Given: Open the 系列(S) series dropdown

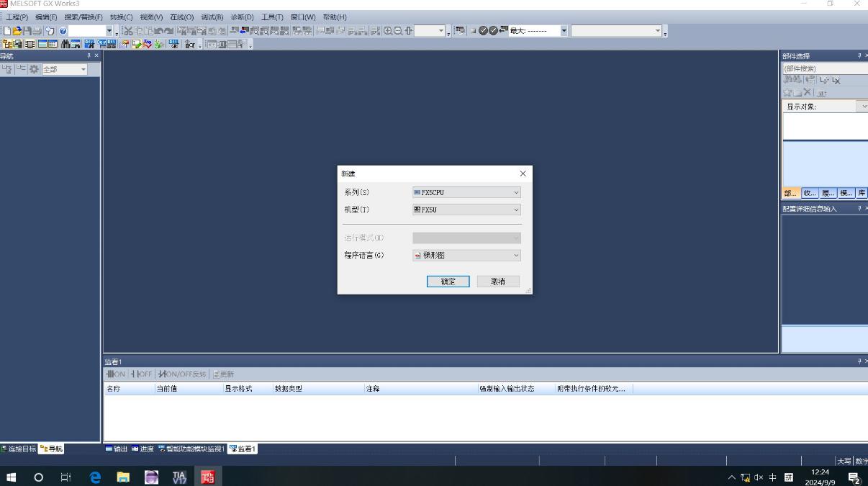Looking at the screenshot, I should point(466,192).
